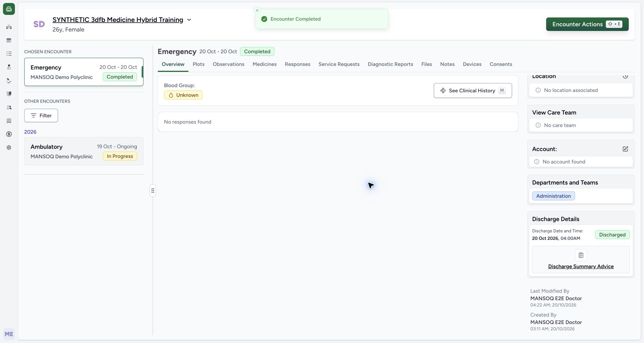Switch to the Responses tab
The height and width of the screenshot is (343, 644).
tap(297, 64)
